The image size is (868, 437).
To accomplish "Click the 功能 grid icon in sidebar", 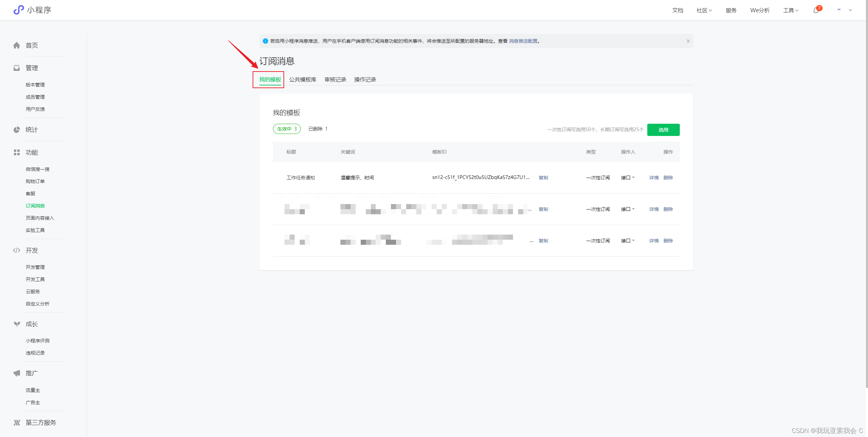I will click(x=17, y=153).
